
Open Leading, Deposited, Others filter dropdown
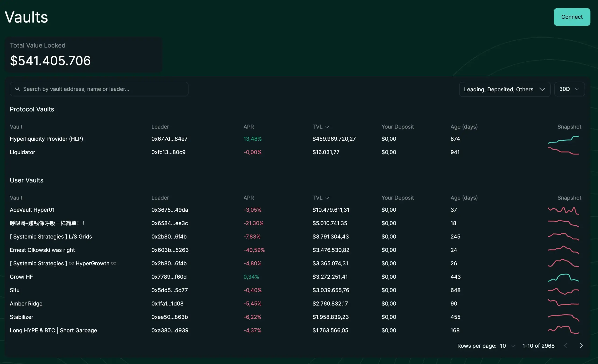coord(504,89)
